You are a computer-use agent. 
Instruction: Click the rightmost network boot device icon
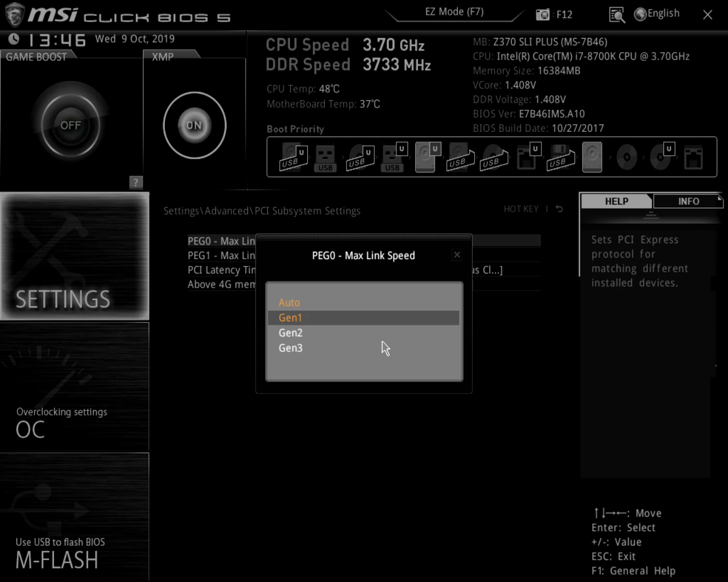(x=693, y=157)
